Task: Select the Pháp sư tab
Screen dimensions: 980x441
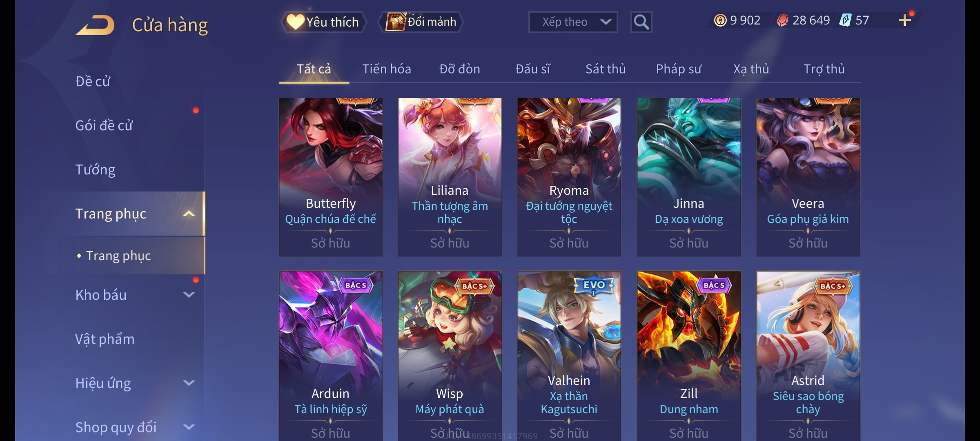Action: tap(678, 69)
